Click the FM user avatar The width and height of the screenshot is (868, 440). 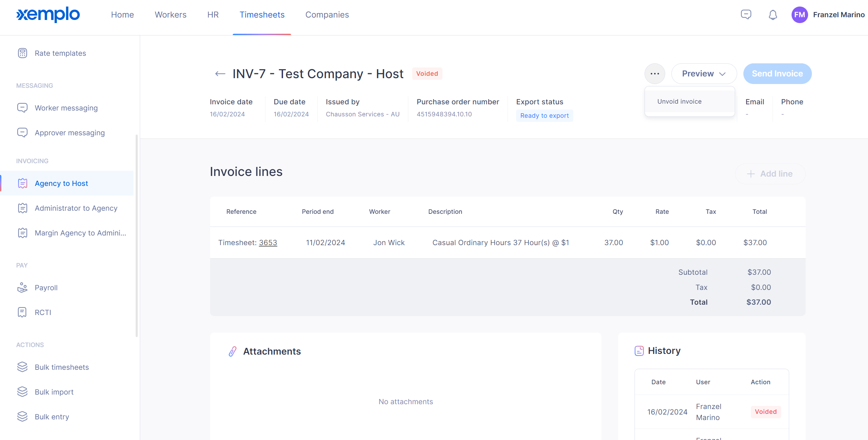(x=799, y=15)
